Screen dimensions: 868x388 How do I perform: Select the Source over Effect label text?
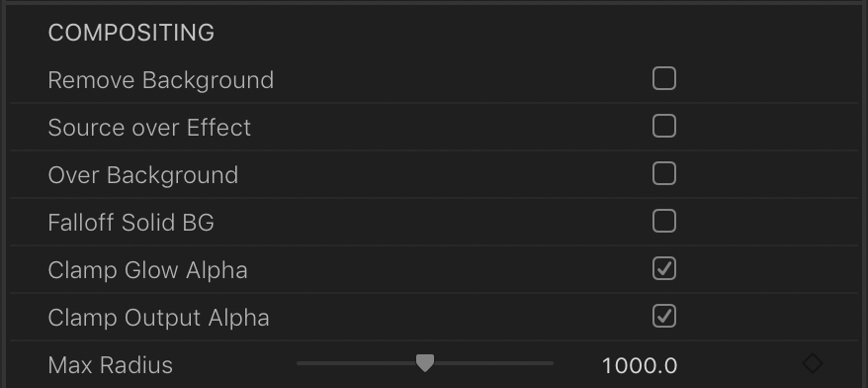149,128
